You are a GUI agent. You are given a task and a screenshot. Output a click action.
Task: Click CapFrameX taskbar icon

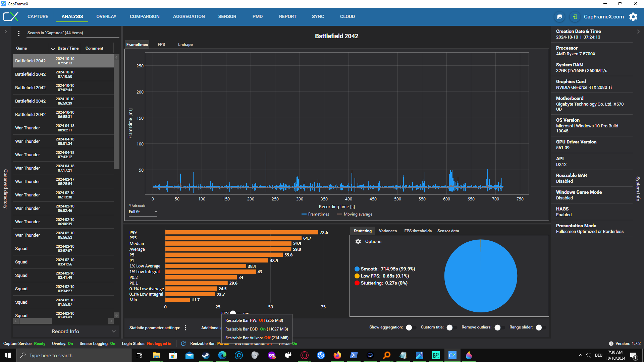(452, 355)
